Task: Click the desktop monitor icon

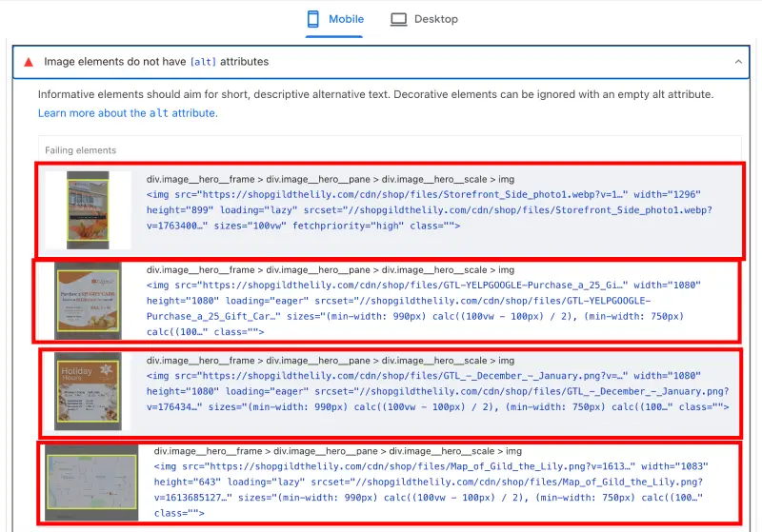Action: 398,19
